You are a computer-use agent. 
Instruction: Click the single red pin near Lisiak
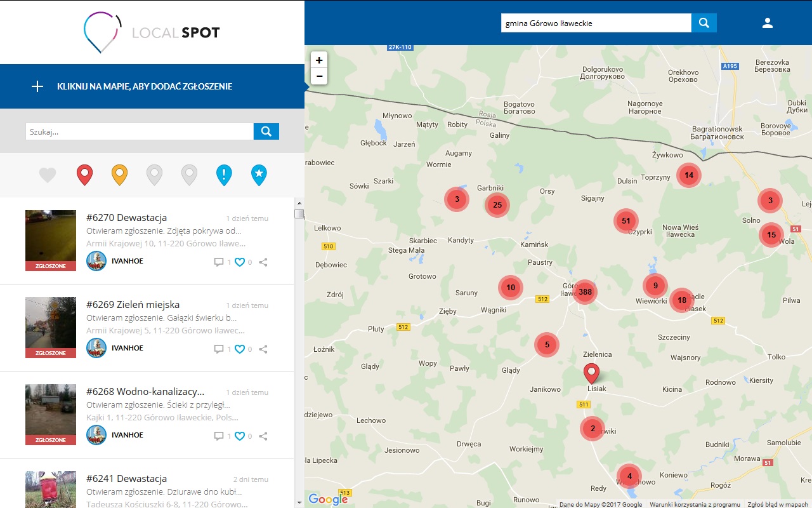pyautogui.click(x=591, y=373)
